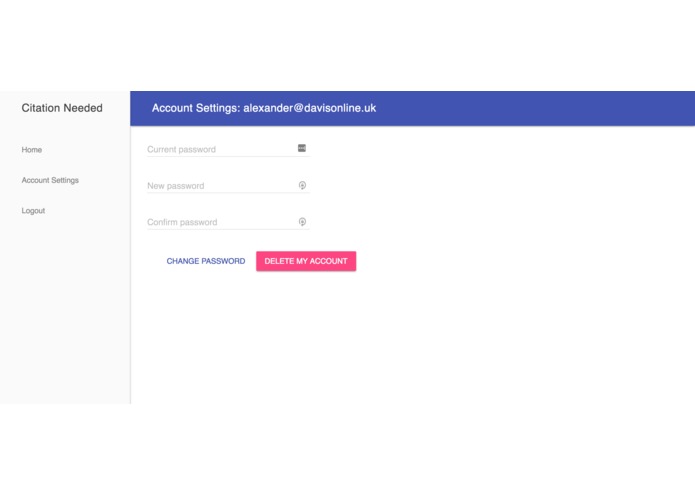This screenshot has height=494, width=695.
Task: Select Logout in the sidebar
Action: (x=33, y=210)
